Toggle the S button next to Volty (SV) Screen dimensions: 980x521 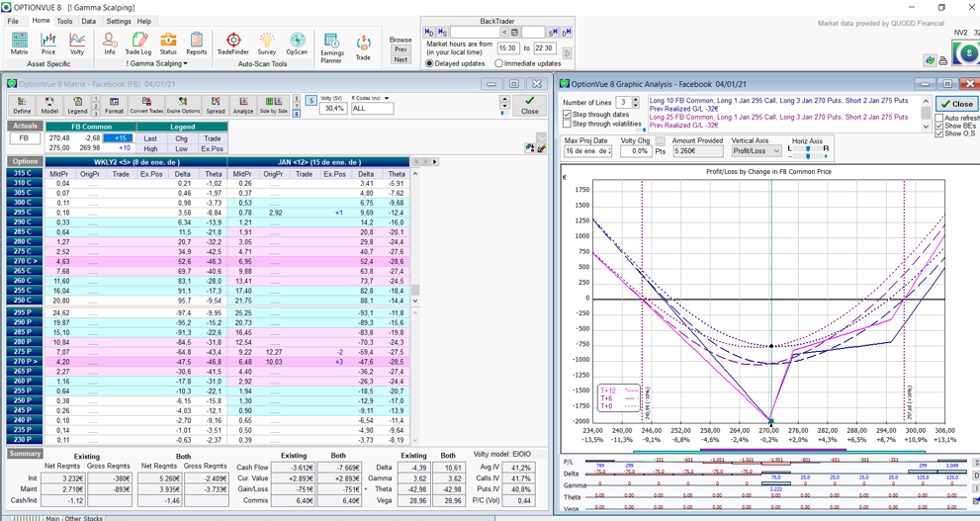click(312, 100)
